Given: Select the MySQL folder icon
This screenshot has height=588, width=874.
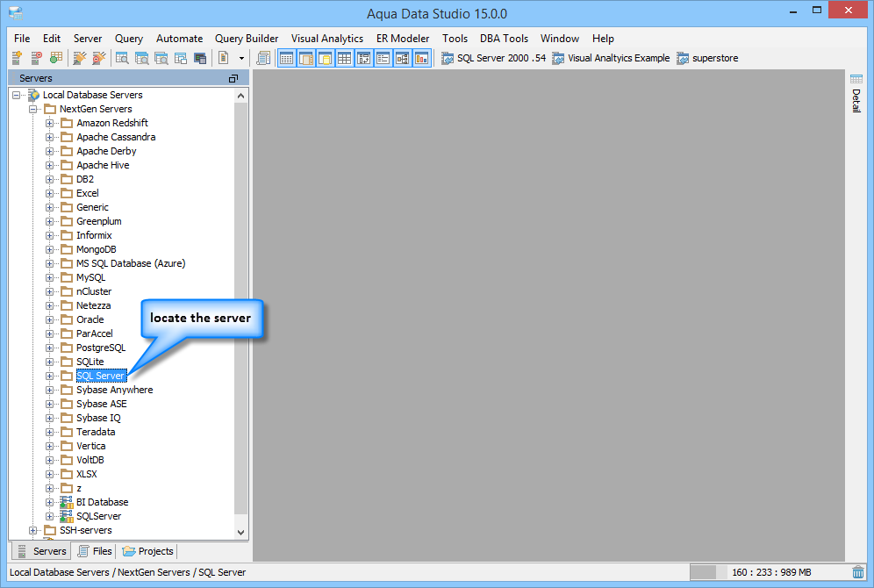Looking at the screenshot, I should coord(67,277).
